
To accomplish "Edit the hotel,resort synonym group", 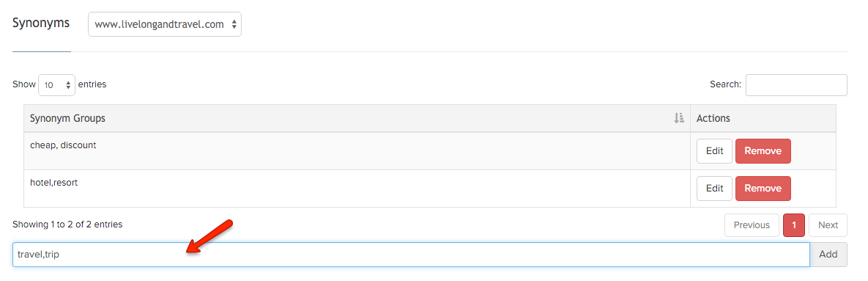I will (714, 189).
